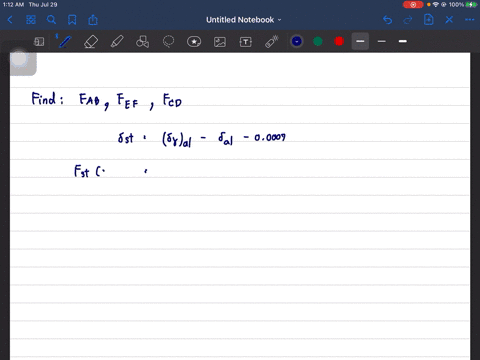Open the more options ellipsis

click(470, 20)
